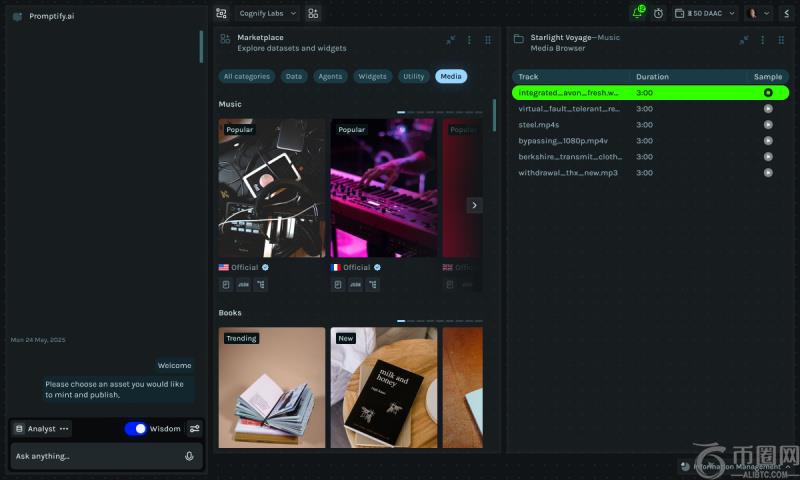This screenshot has height=480, width=800.
Task: Switch to the Widgets category tab
Action: tap(372, 76)
